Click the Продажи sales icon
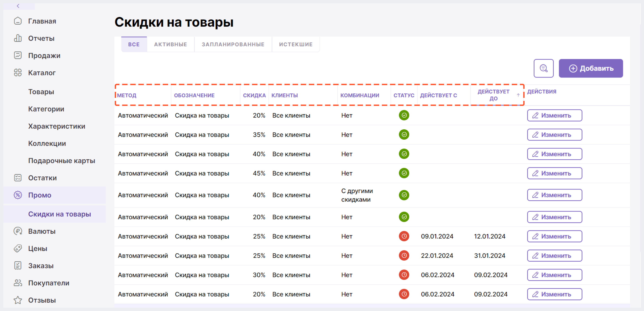 (x=18, y=55)
